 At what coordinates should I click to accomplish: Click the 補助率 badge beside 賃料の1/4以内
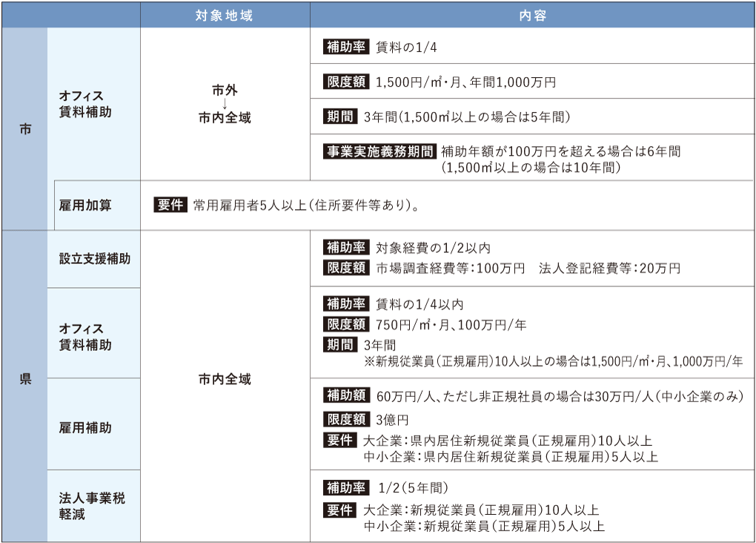point(346,303)
